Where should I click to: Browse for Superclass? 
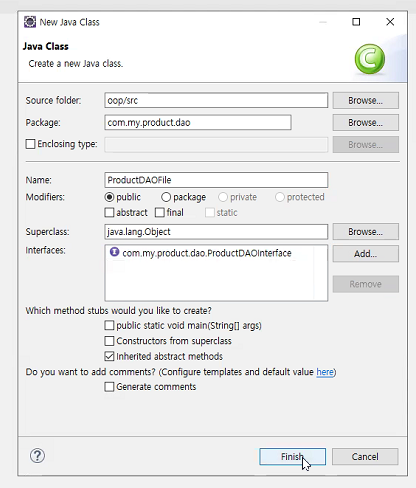(365, 232)
